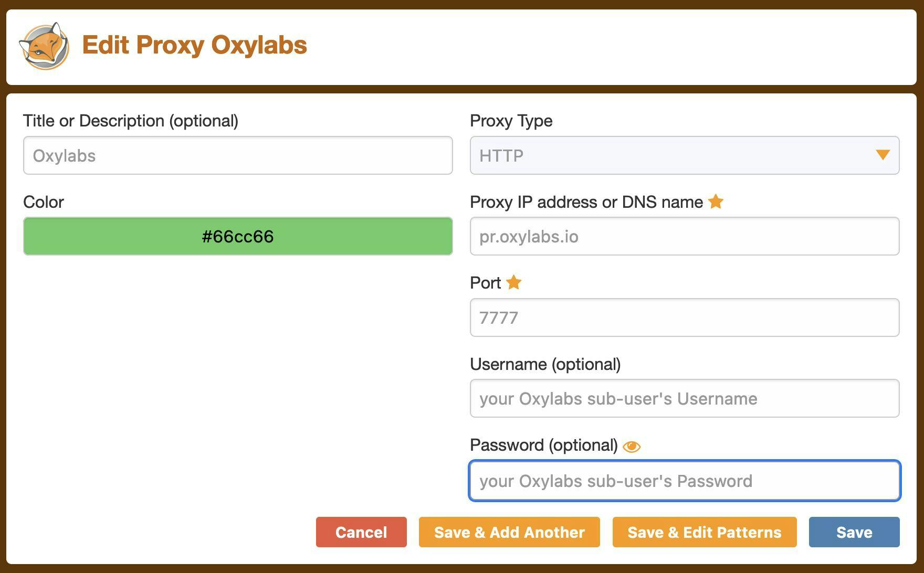924x573 pixels.
Task: Click Save & Edit Patterns button
Action: [x=704, y=532]
